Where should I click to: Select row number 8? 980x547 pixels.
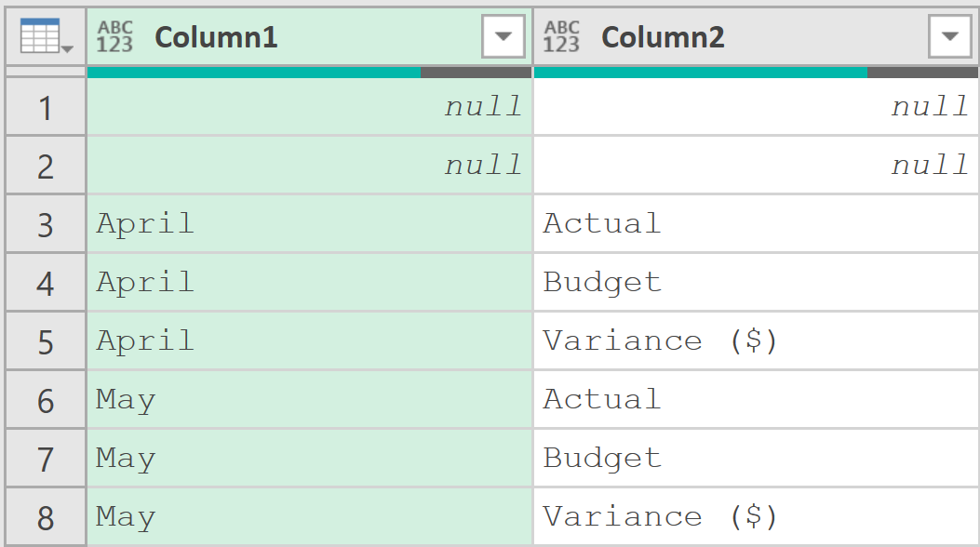[45, 517]
